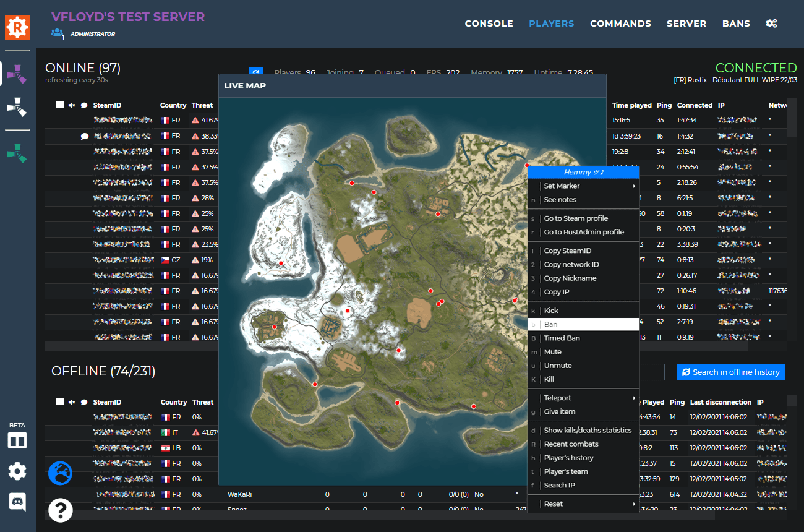Select the green Rust server icon in sidebar
The image size is (804, 532).
17,153
